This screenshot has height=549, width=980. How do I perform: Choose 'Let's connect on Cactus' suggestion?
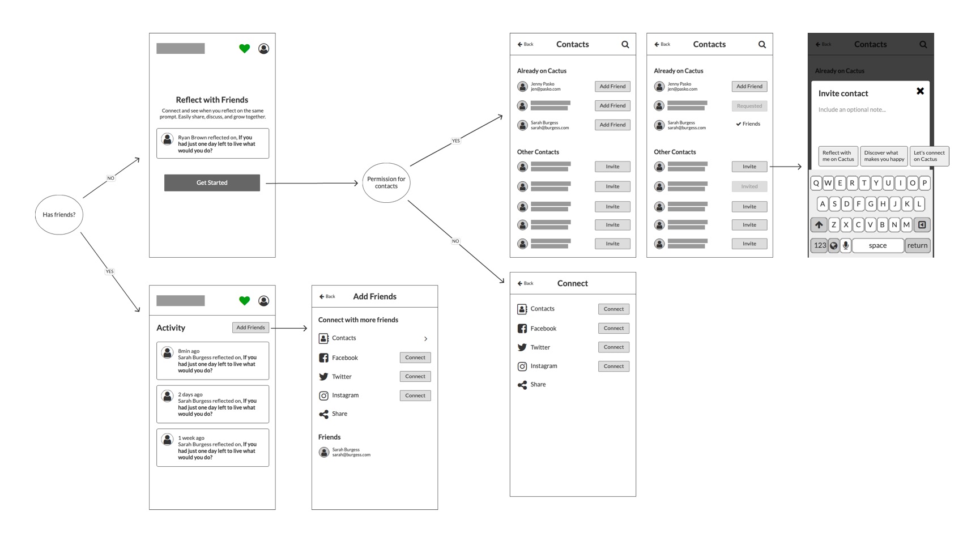(929, 156)
